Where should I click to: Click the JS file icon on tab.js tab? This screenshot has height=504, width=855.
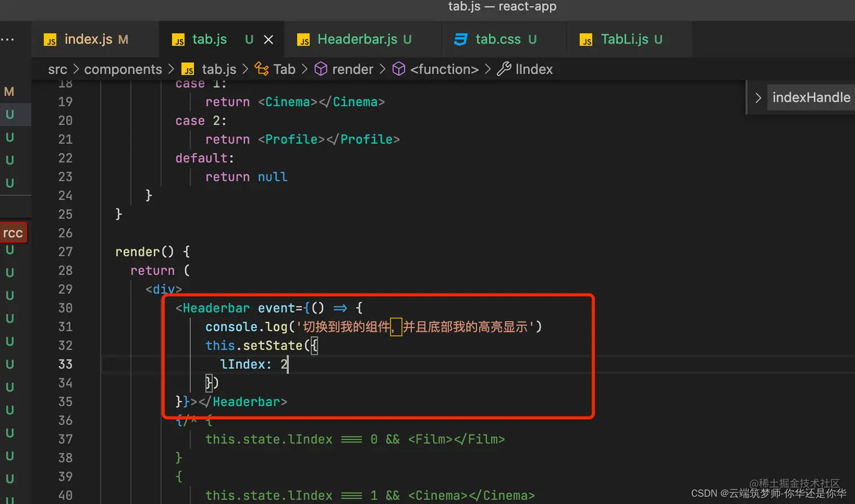(x=178, y=40)
